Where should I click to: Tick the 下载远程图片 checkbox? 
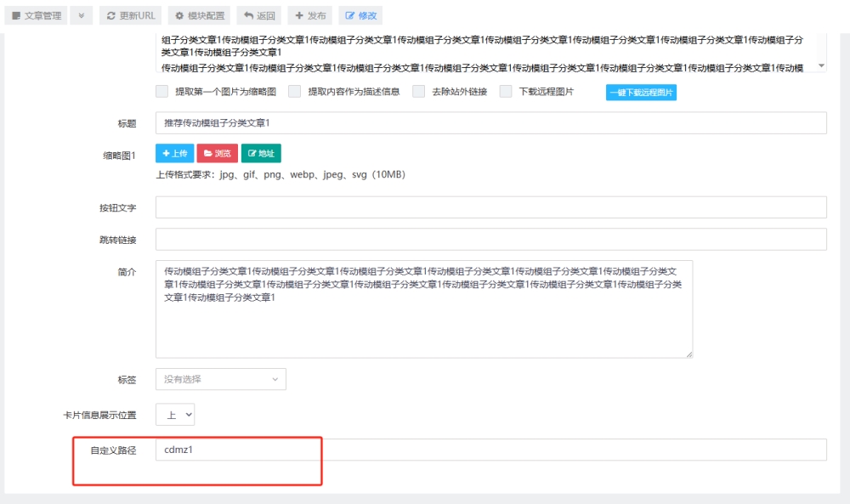(x=506, y=91)
